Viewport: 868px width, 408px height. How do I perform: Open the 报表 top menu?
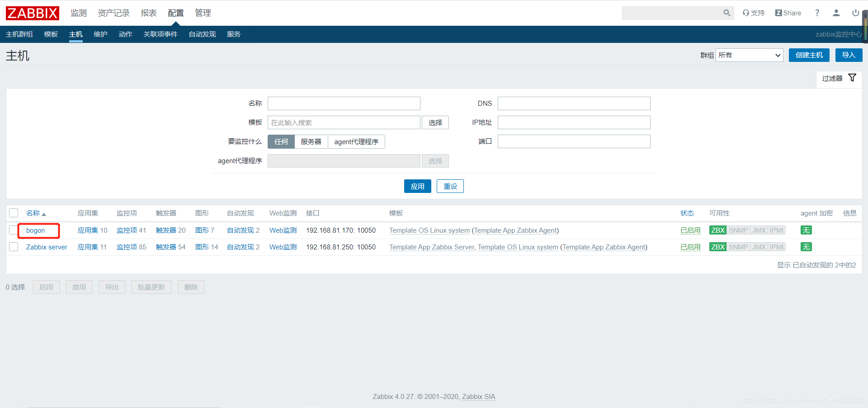149,13
